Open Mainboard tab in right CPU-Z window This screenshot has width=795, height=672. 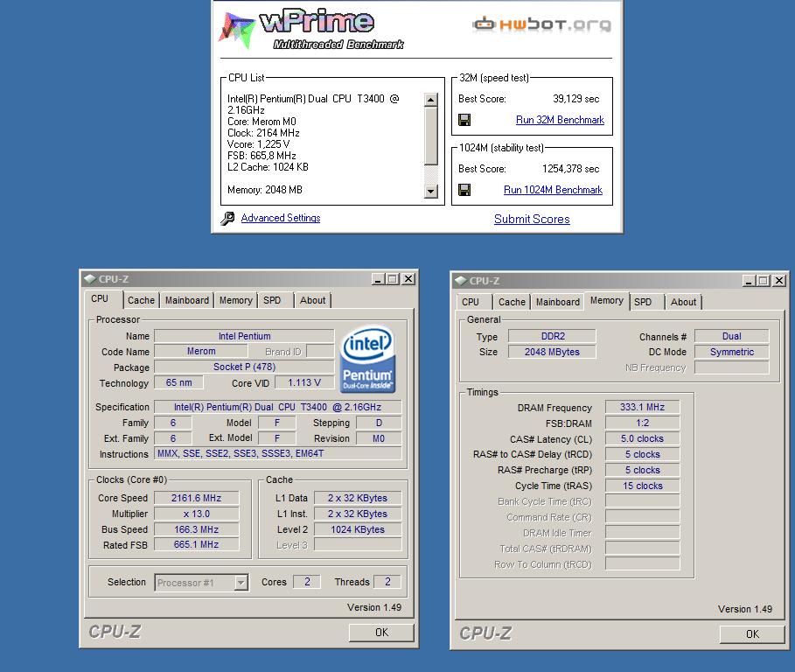click(x=558, y=302)
